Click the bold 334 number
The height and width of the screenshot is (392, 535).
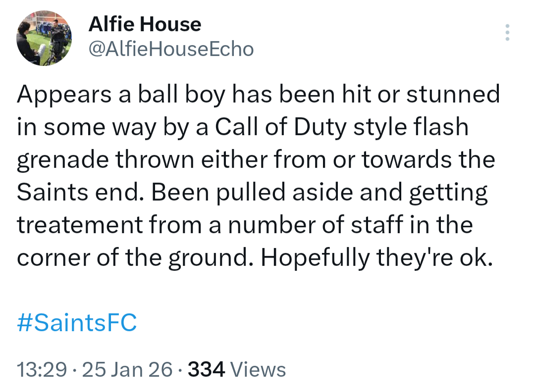pyautogui.click(x=208, y=369)
